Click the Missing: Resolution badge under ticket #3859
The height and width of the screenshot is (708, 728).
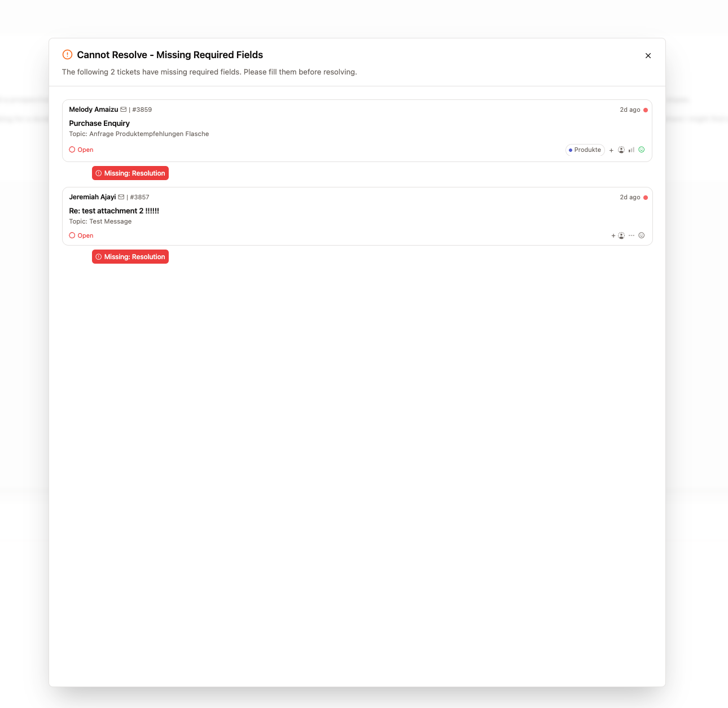(x=130, y=173)
